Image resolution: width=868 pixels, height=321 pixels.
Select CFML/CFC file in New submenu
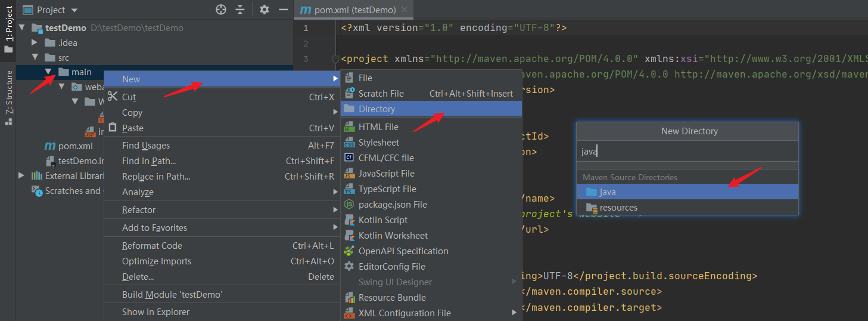431,158
